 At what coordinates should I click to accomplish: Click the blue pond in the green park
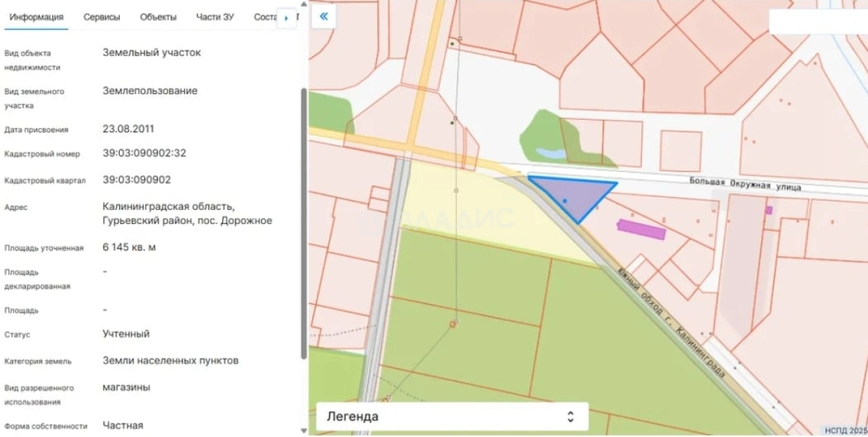point(550,153)
